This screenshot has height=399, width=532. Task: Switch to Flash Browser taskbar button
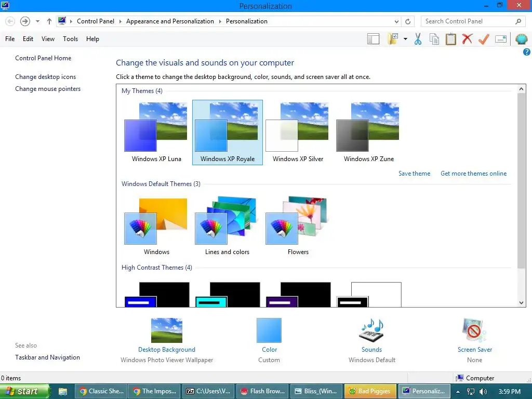coord(262,391)
